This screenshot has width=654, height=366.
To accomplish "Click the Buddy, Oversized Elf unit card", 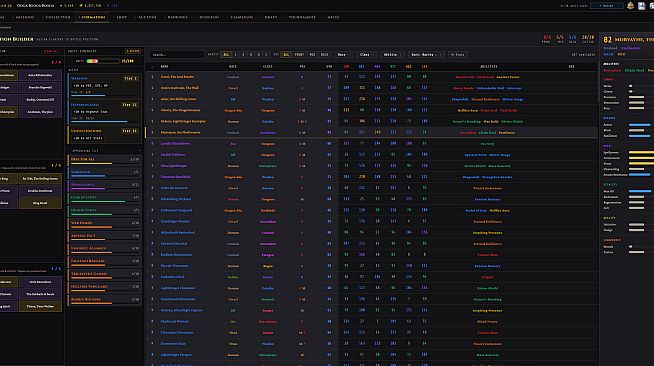I will [40, 100].
